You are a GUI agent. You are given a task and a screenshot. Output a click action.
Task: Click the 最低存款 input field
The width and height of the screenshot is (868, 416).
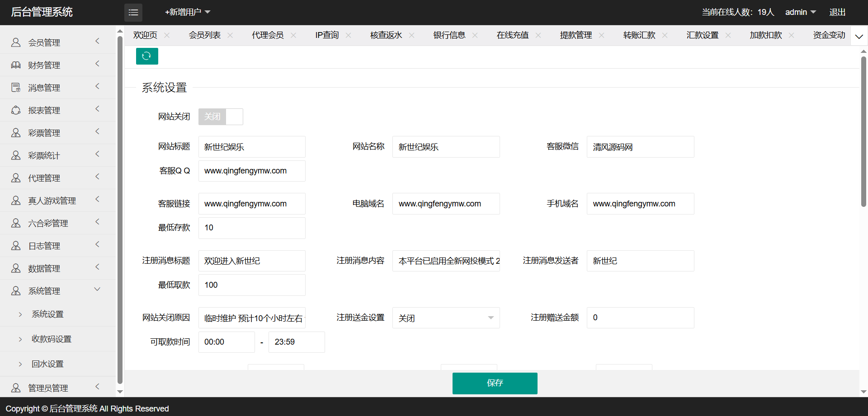point(252,228)
